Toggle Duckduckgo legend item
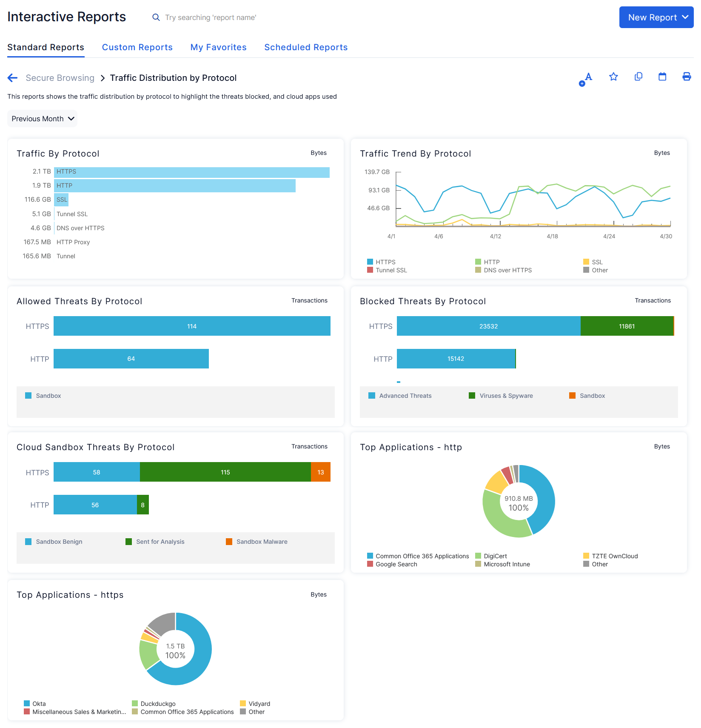Viewport: 701px width, 728px height. (154, 704)
